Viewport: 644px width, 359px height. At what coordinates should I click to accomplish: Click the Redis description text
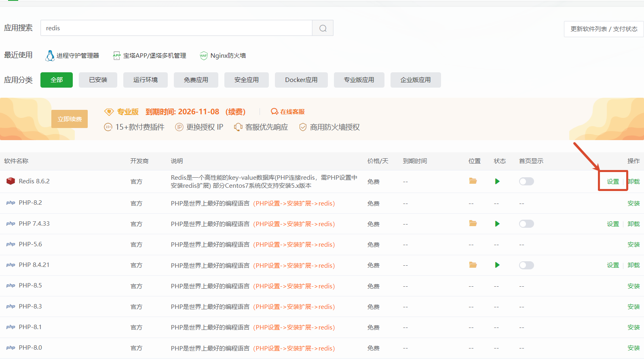click(x=264, y=182)
